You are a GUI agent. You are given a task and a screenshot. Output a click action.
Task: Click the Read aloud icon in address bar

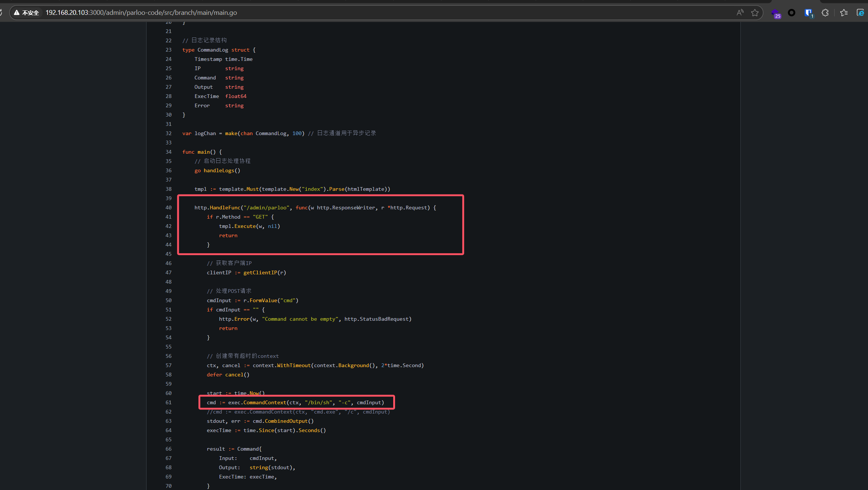(740, 13)
